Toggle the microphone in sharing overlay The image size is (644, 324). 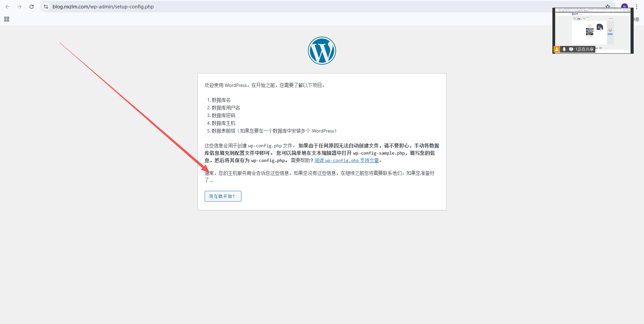(564, 49)
